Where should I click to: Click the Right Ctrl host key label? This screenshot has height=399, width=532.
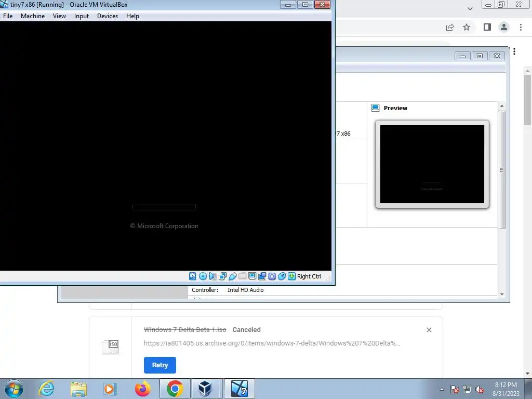309,276
